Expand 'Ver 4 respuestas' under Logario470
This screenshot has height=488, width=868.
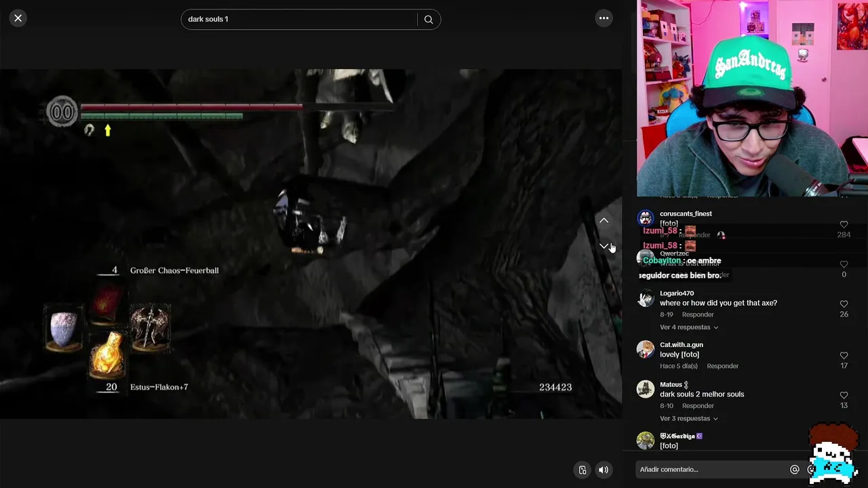689,327
